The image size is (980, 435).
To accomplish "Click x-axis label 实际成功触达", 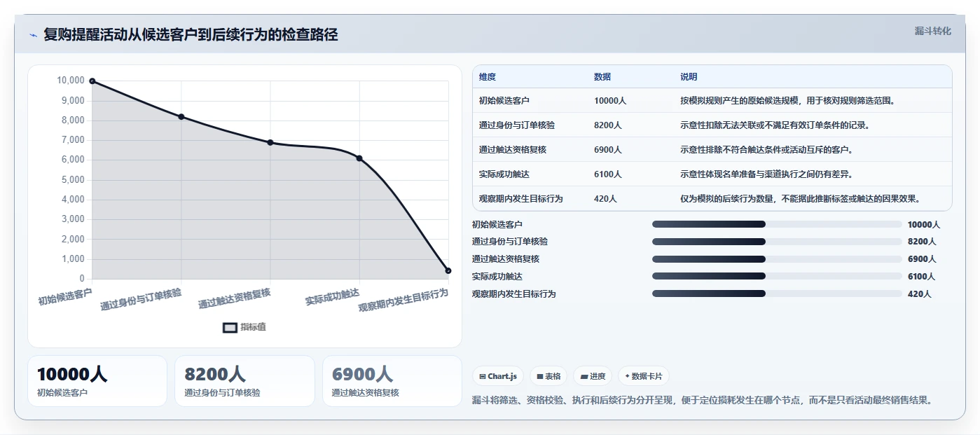I will [332, 296].
